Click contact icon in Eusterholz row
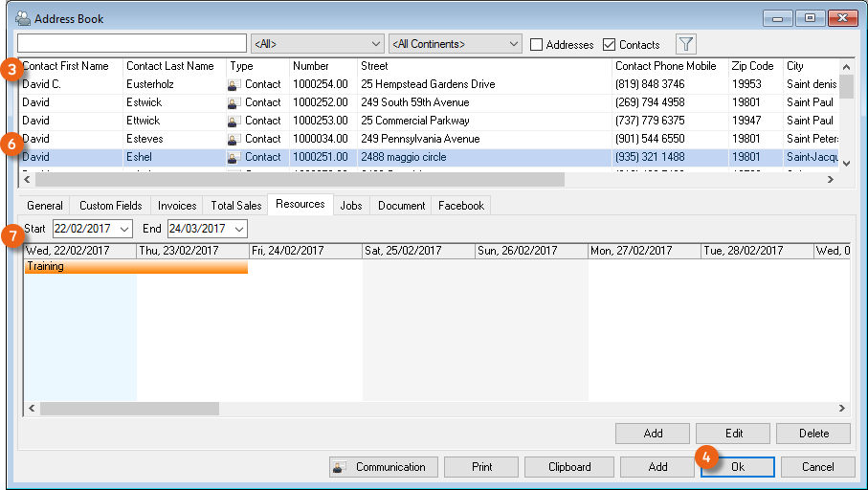This screenshot has height=490, width=868. 234,84
